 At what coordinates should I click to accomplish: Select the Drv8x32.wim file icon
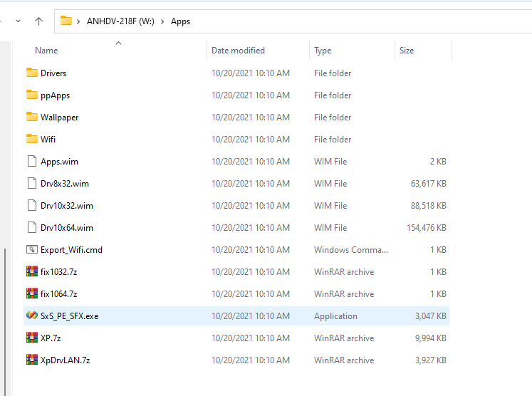(x=32, y=183)
